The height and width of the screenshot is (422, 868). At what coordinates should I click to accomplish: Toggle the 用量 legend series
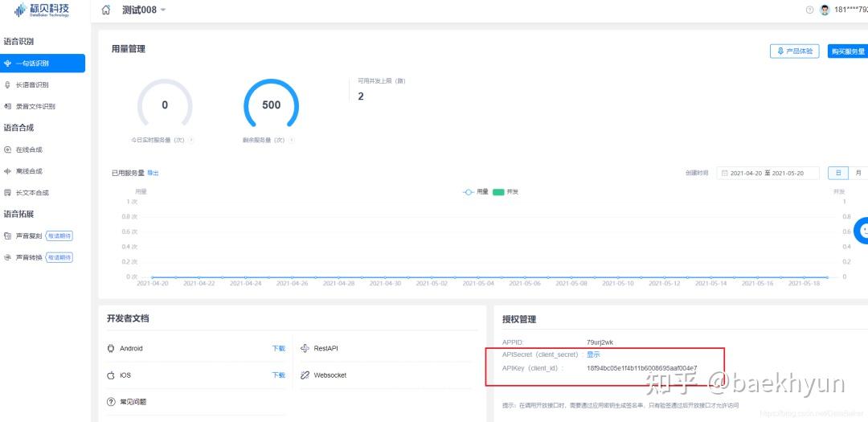(x=476, y=191)
